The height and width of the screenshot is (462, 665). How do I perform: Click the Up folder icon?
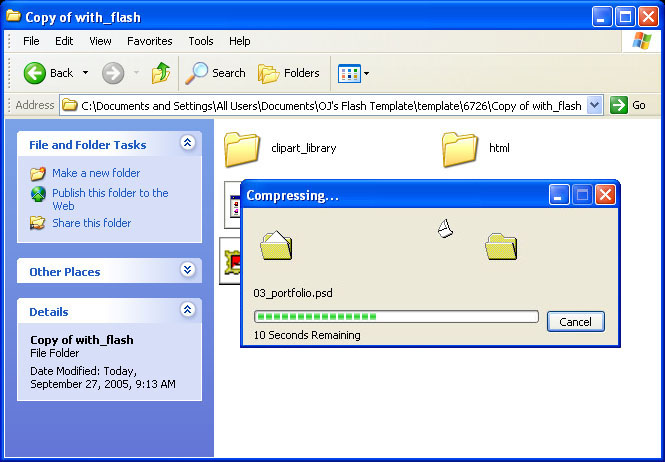pos(161,73)
